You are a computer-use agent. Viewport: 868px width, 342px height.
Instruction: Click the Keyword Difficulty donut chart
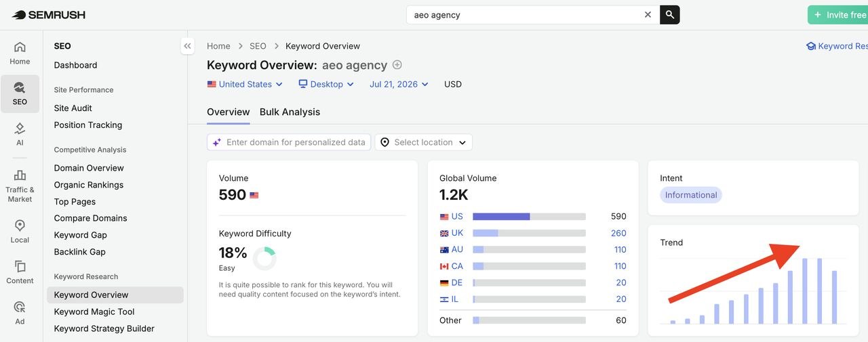click(x=264, y=258)
